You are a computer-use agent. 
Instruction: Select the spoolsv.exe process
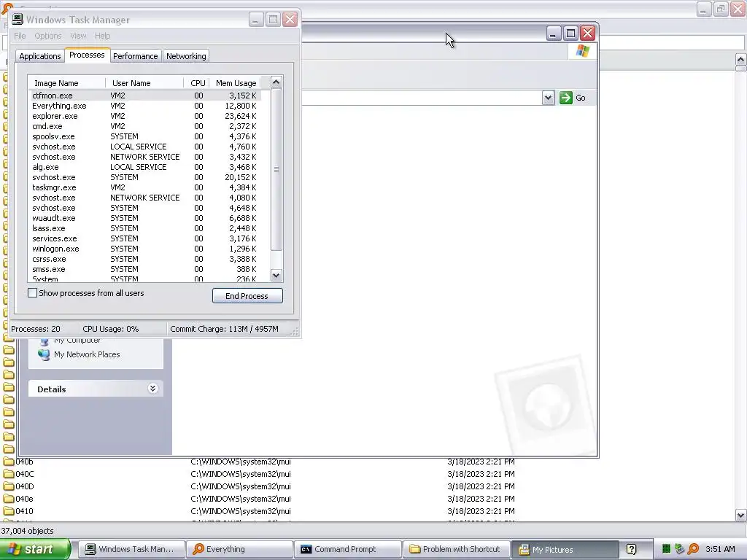[x=145, y=136]
